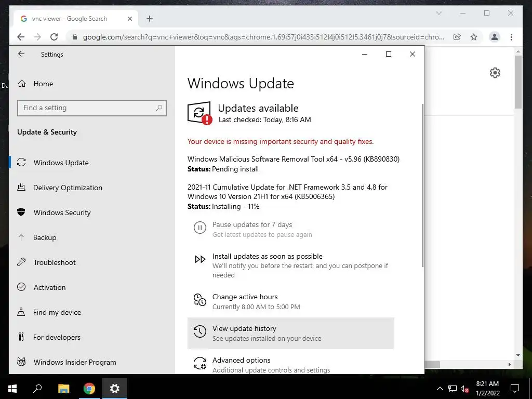The image size is (532, 399).
Task: Click the active hours clock icon
Action: [x=200, y=300]
